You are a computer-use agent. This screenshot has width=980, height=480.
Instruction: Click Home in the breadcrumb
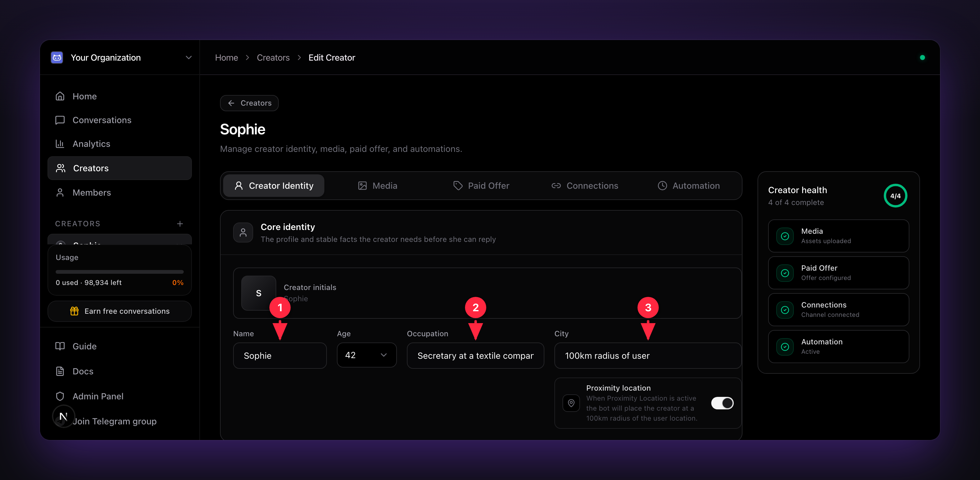click(x=226, y=57)
